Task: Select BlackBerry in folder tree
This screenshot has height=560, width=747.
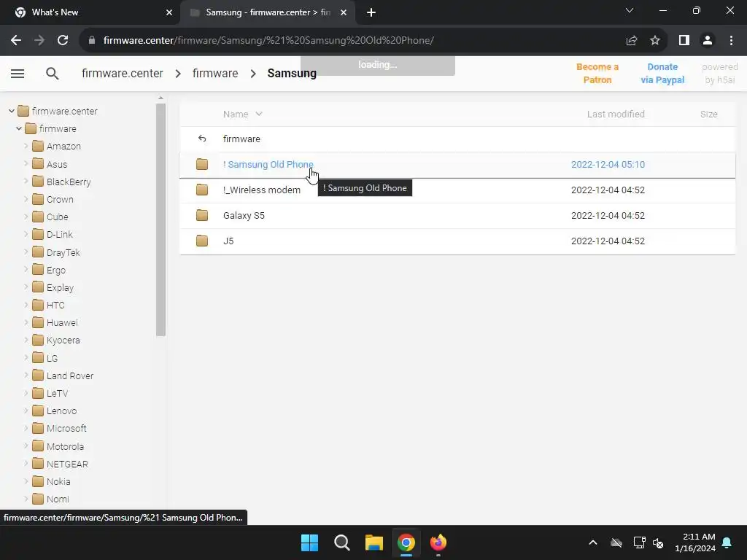Action: click(69, 182)
